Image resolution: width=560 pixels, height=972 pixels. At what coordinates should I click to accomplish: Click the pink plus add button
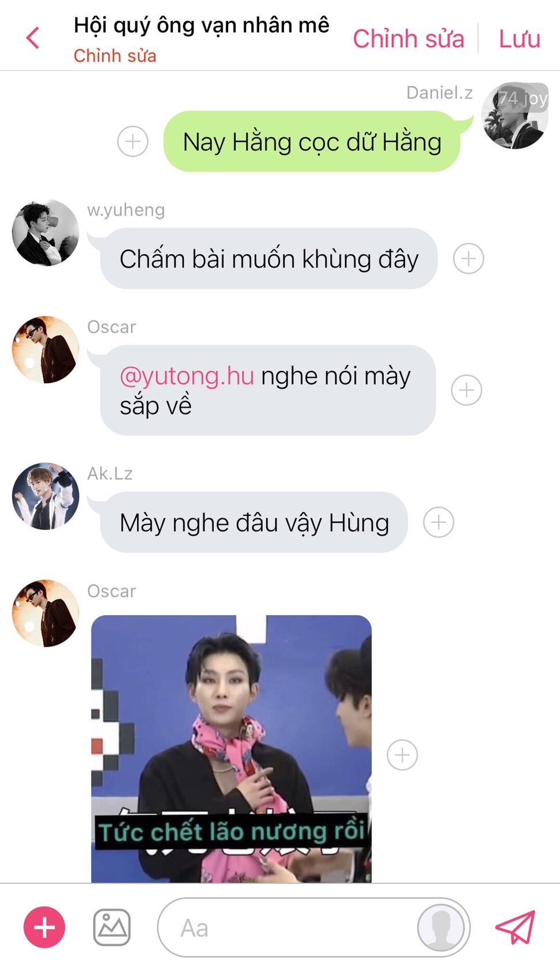[44, 927]
